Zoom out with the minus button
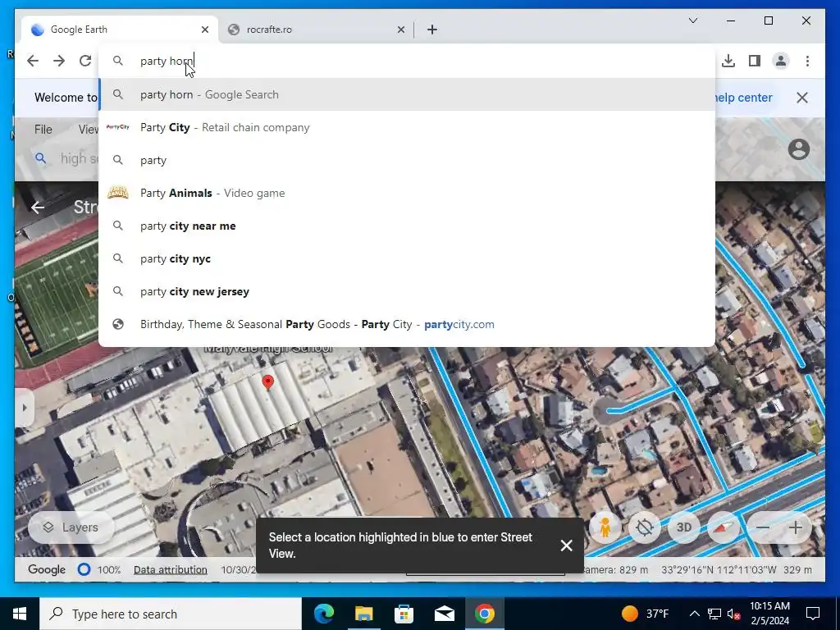Screen dimensions: 840x630 pos(763,527)
